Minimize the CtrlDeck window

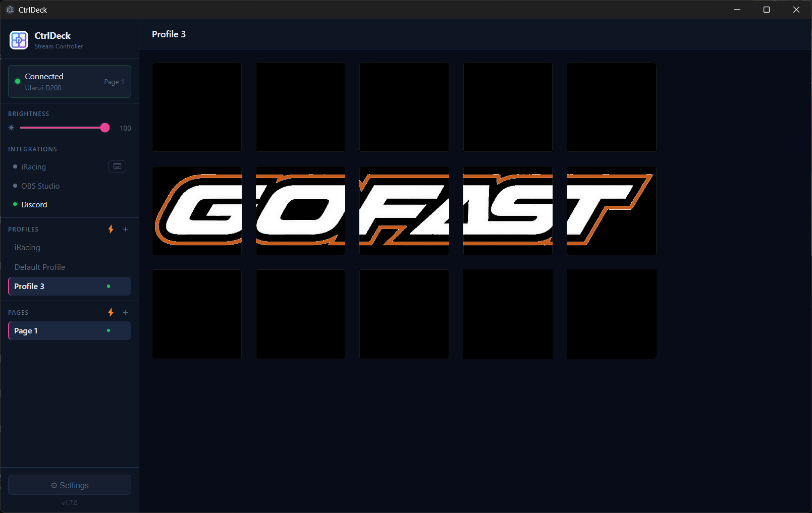point(737,10)
